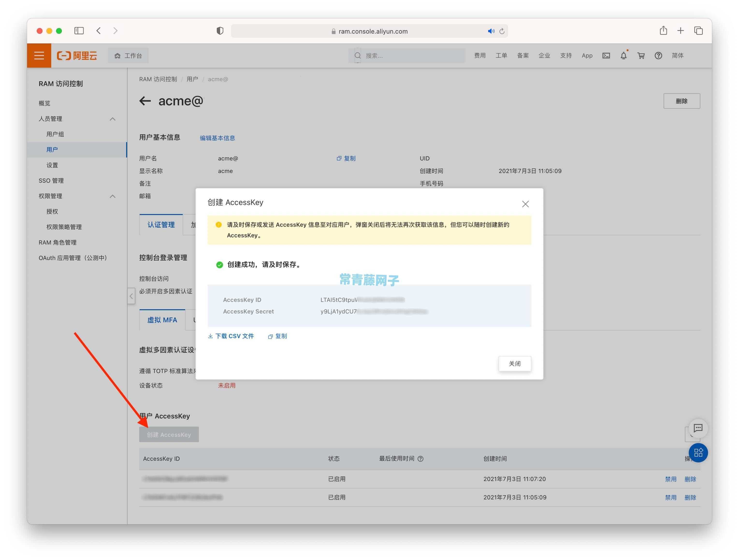Click the Aliyun logo
The height and width of the screenshot is (560, 739).
[77, 55]
